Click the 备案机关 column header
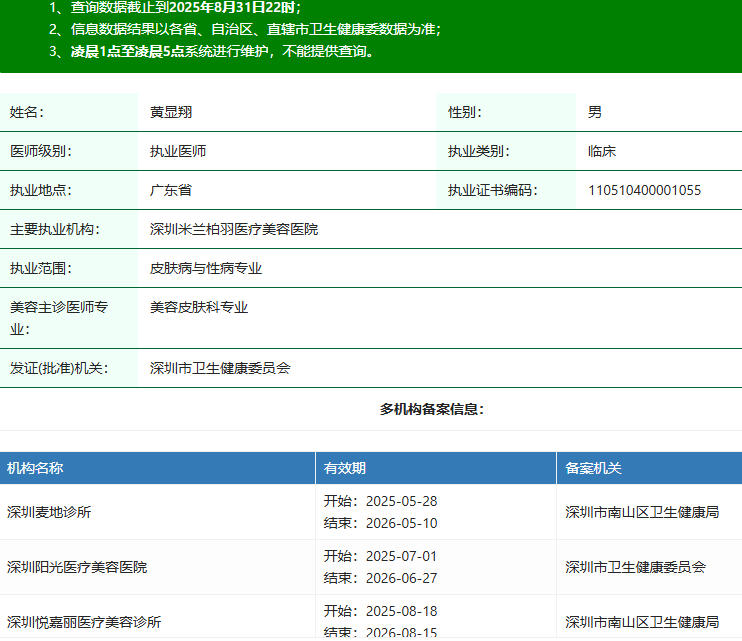 coord(593,468)
